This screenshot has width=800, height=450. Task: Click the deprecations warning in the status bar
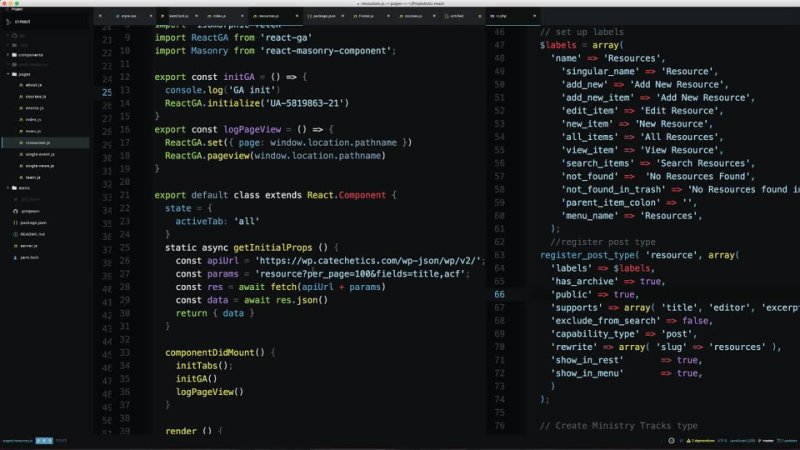coord(701,441)
